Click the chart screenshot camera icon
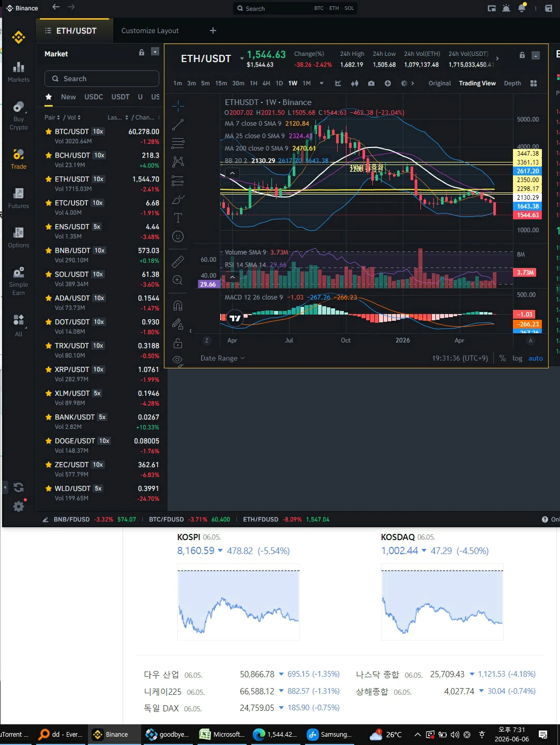This screenshot has width=560, height=745. [x=371, y=83]
